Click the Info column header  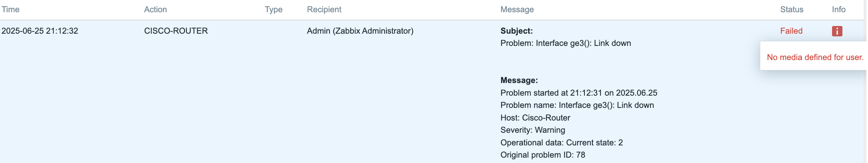839,10
